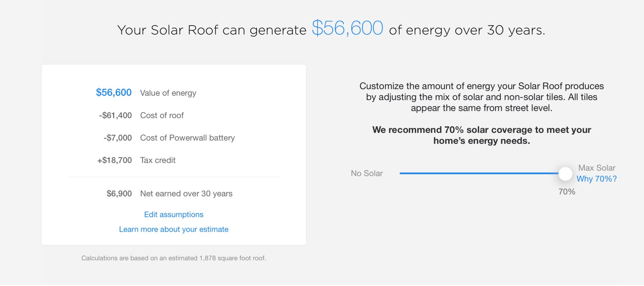The width and height of the screenshot is (644, 286).
Task: Click the middle of the blue slider track
Action: tap(479, 173)
